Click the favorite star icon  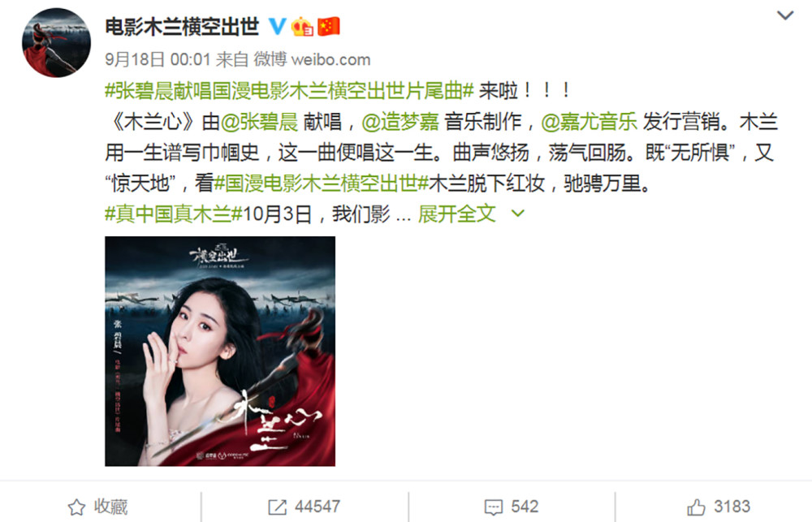pyautogui.click(x=76, y=507)
